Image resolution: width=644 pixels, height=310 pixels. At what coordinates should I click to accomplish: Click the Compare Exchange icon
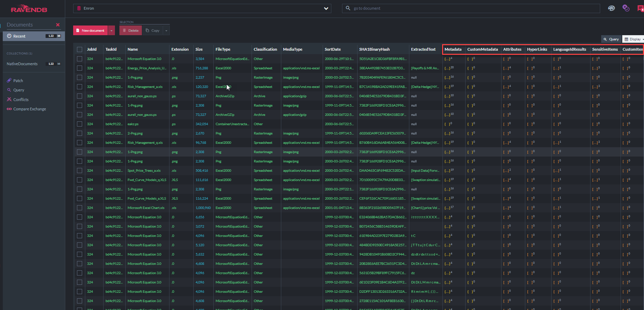click(9, 109)
